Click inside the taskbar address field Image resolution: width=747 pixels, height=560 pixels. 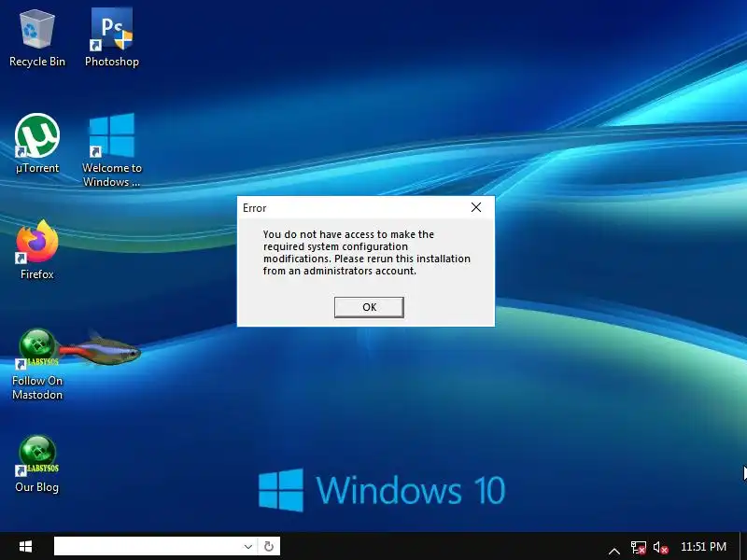147,546
